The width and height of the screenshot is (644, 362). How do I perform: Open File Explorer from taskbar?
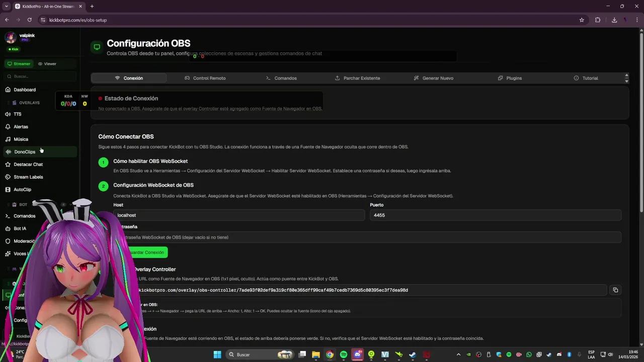click(x=316, y=354)
